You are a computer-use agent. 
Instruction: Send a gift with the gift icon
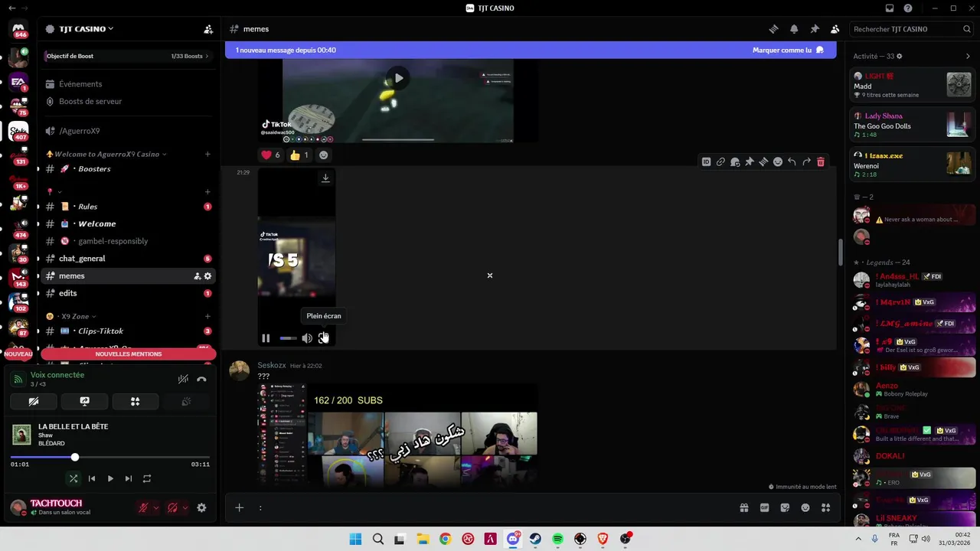[743, 507]
